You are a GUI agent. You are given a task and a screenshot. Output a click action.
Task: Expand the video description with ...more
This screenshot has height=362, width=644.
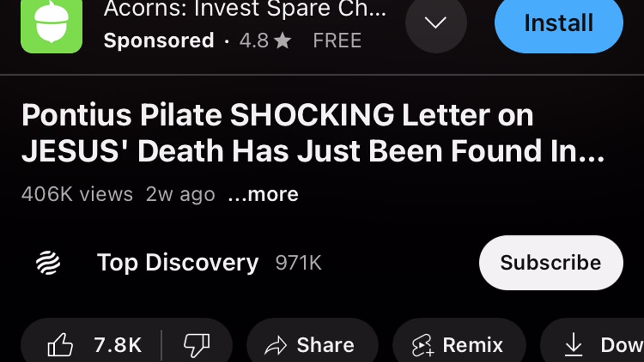(x=263, y=195)
